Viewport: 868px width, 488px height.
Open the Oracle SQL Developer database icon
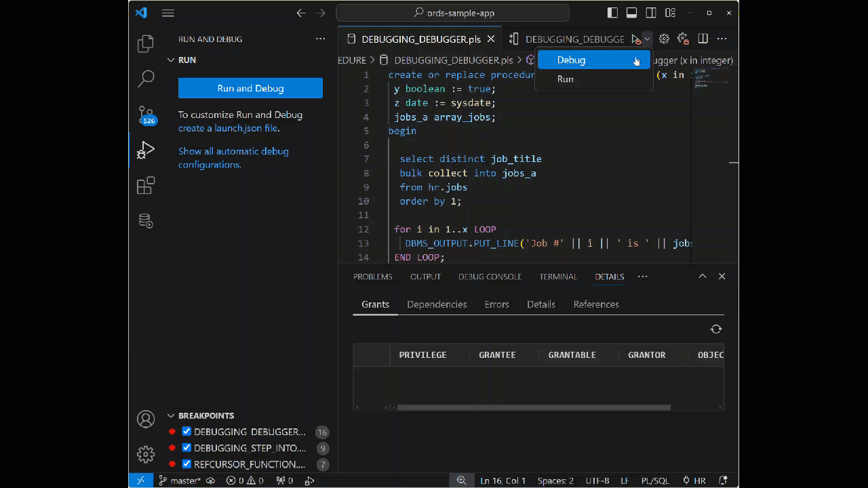[x=146, y=220]
